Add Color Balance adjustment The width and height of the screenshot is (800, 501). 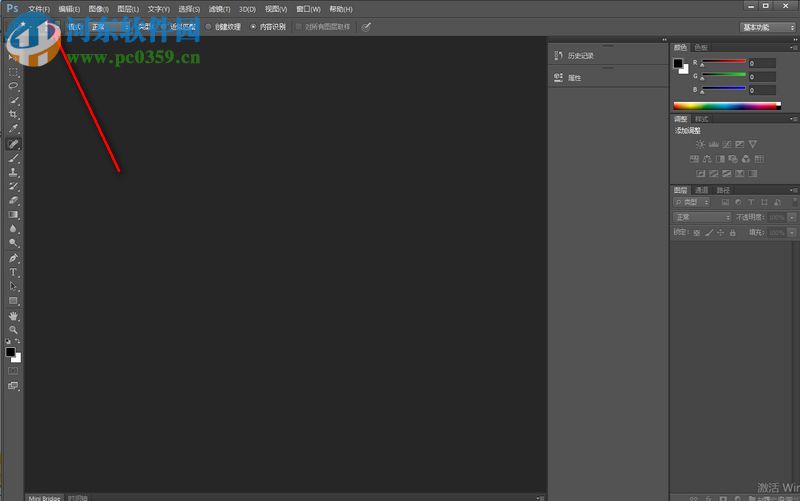tap(707, 159)
